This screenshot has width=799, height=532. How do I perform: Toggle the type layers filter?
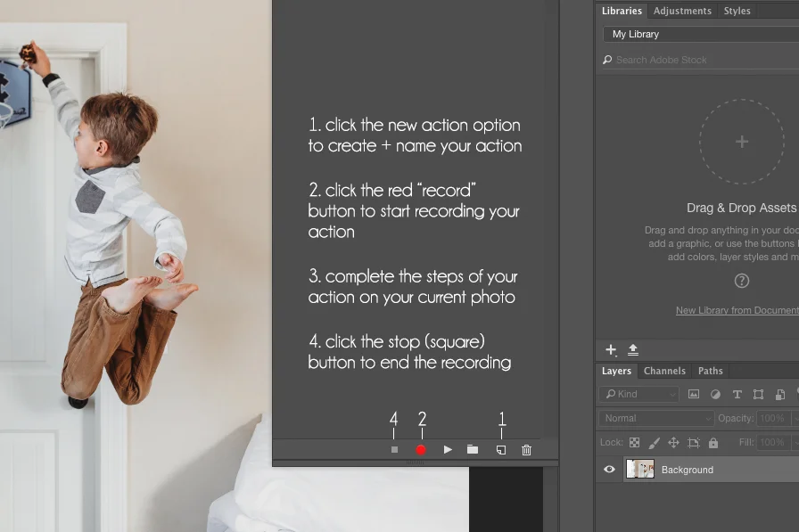click(x=737, y=394)
